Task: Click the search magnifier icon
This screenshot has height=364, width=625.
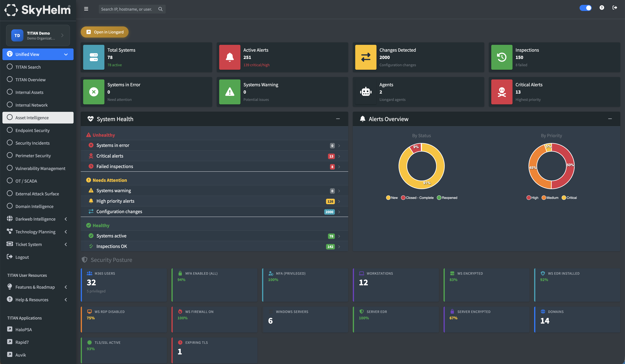Action: (x=161, y=9)
